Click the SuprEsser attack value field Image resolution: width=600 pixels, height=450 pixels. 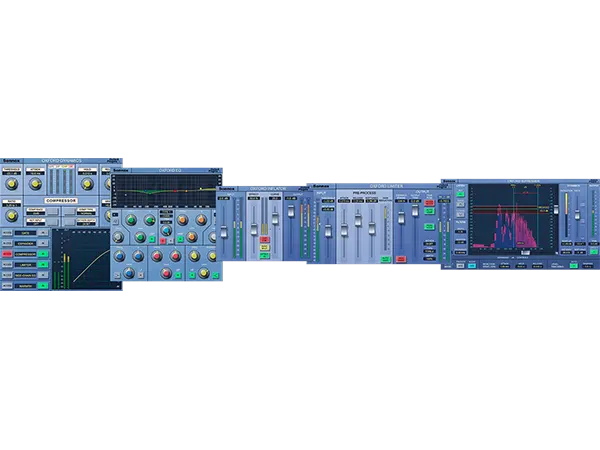click(505, 266)
